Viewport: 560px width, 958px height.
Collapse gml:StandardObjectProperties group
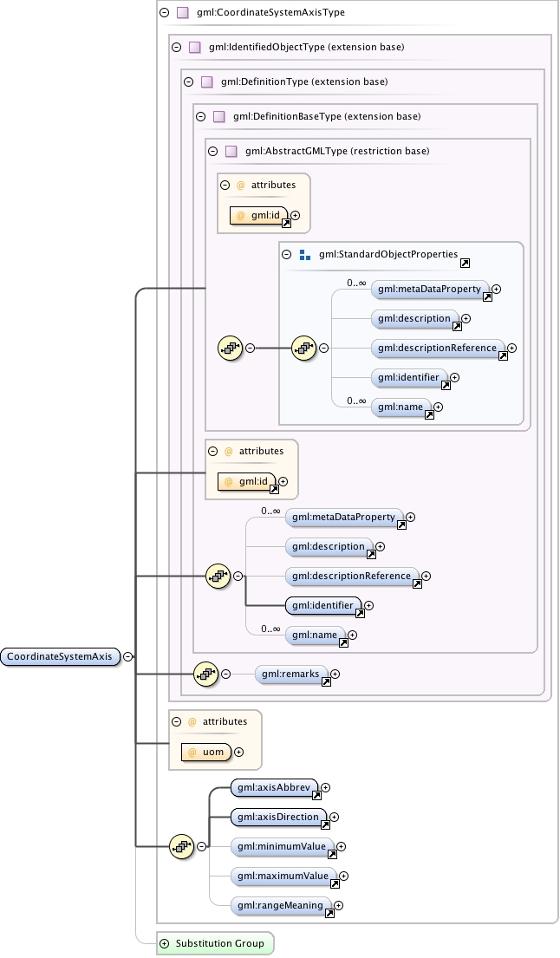tap(286, 255)
